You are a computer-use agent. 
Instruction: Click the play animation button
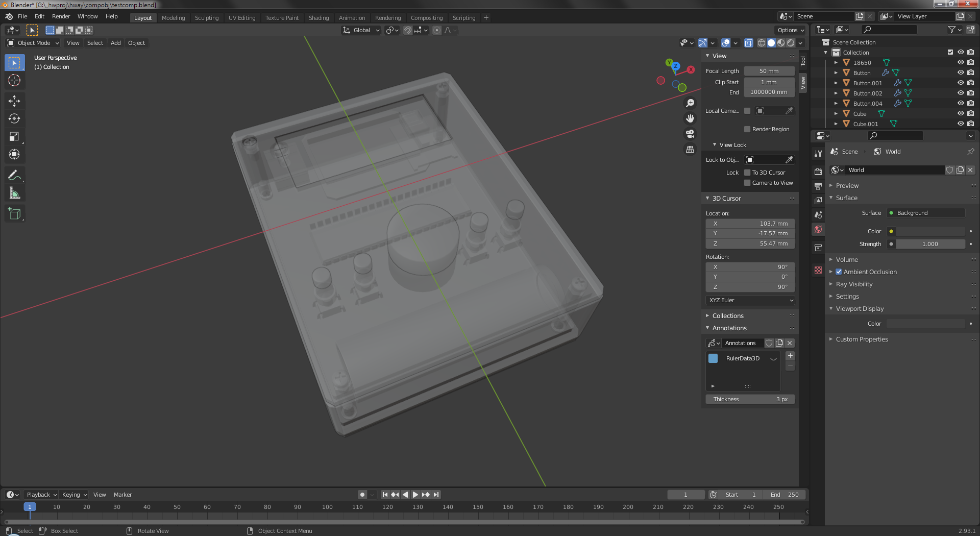click(x=415, y=495)
